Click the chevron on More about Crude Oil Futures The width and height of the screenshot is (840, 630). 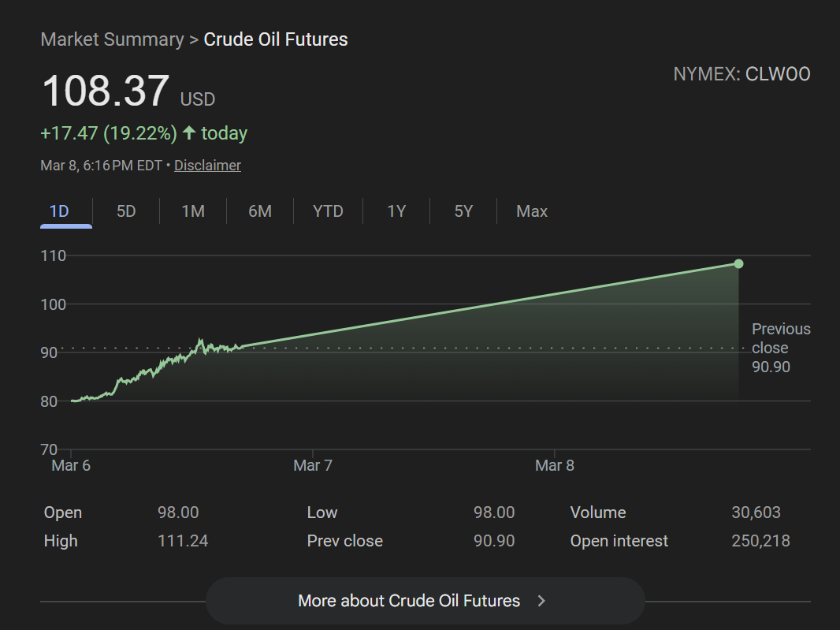click(x=541, y=601)
